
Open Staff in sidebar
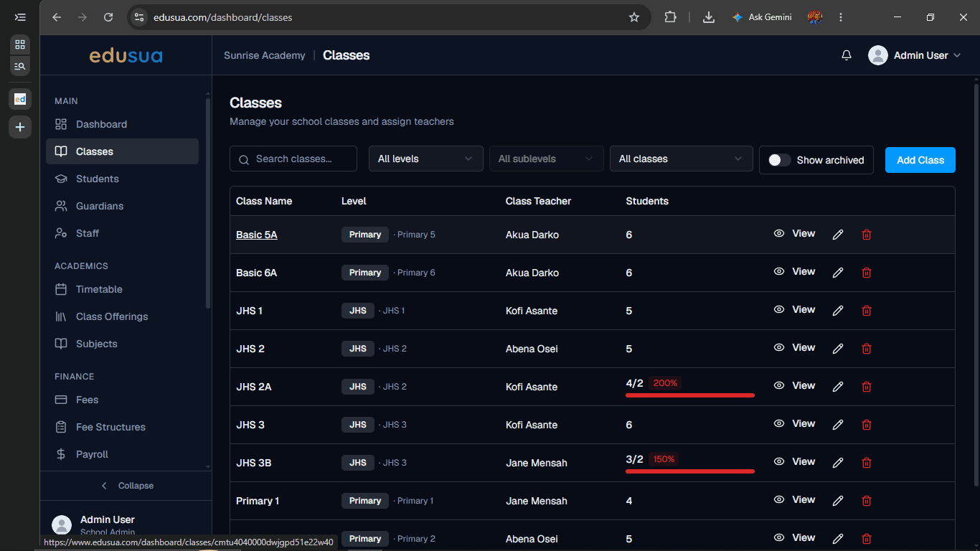(122, 233)
